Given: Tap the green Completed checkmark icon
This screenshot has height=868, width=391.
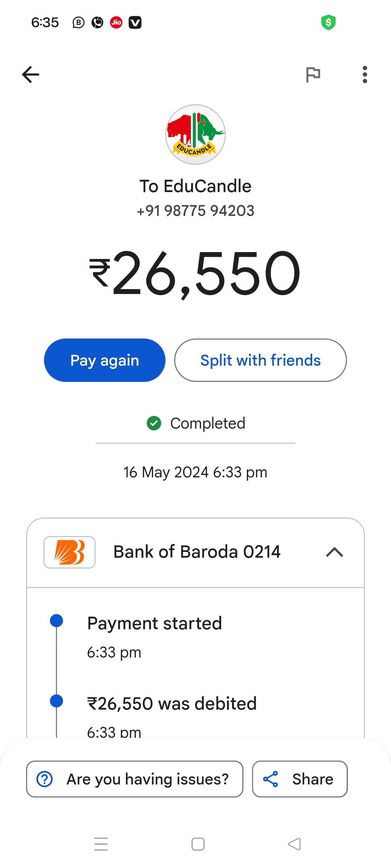Looking at the screenshot, I should click(x=154, y=423).
